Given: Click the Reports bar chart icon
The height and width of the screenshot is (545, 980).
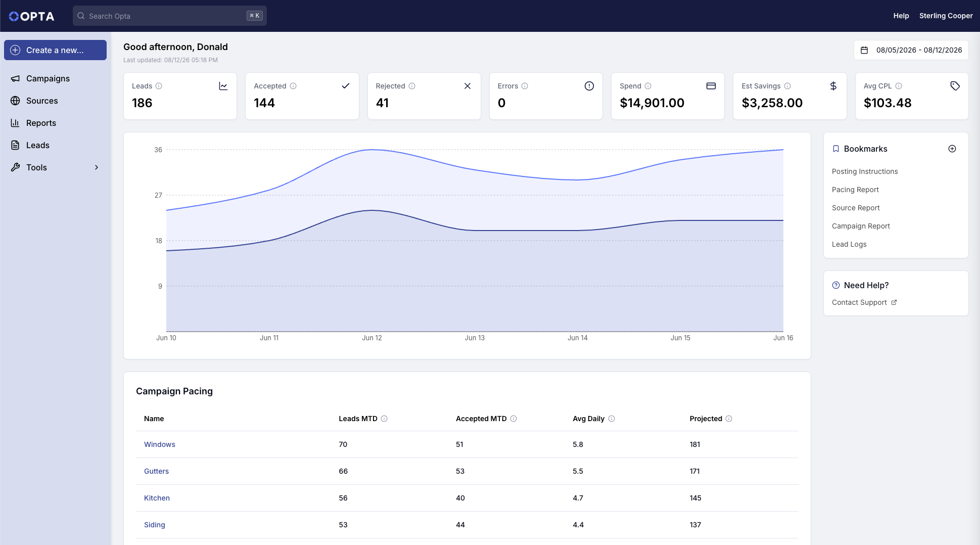Looking at the screenshot, I should pyautogui.click(x=16, y=123).
